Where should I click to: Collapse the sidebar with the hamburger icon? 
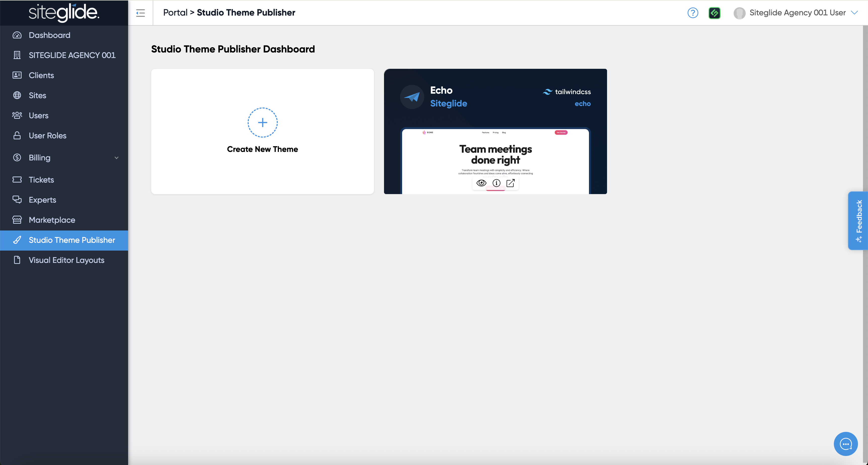(140, 13)
